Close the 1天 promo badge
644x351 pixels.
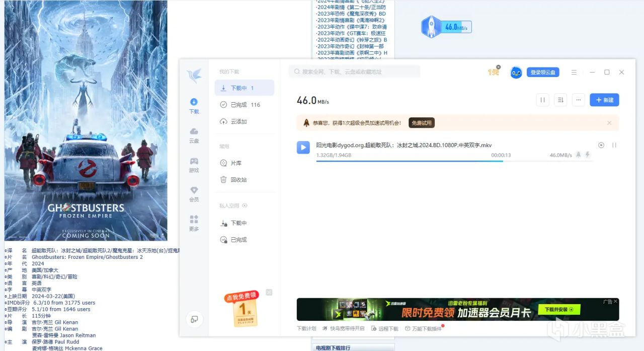coord(269,292)
